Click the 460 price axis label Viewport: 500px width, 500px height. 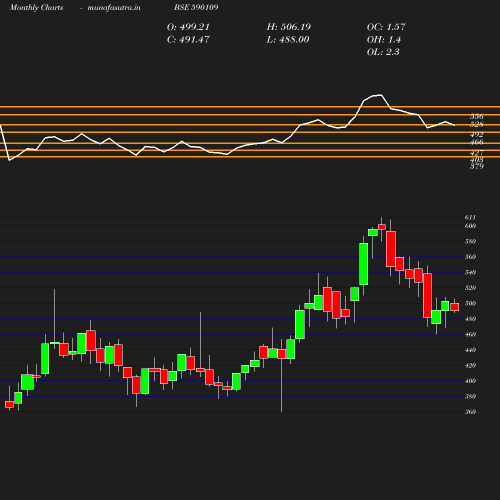pos(470,335)
